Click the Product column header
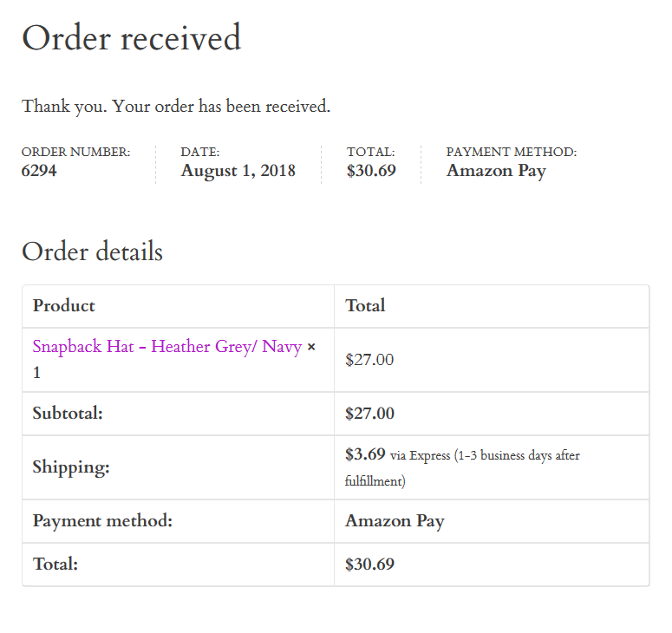 [x=64, y=305]
